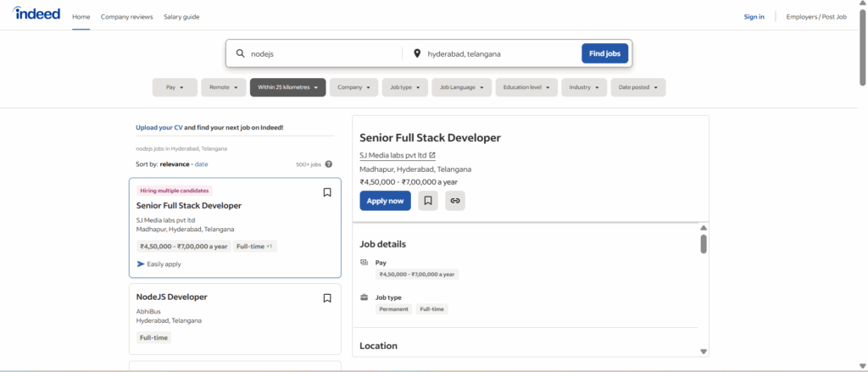The height and width of the screenshot is (372, 868).
Task: Open the NodeJS Developer job card title
Action: point(171,297)
